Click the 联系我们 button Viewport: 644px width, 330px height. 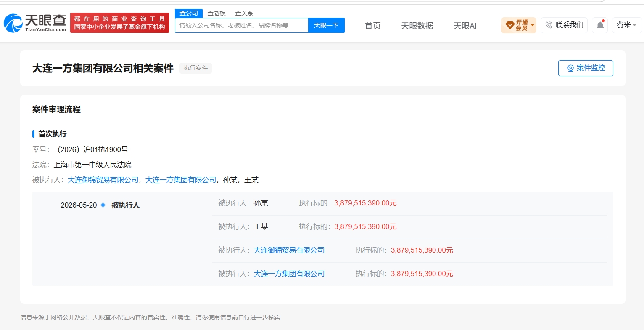point(564,25)
